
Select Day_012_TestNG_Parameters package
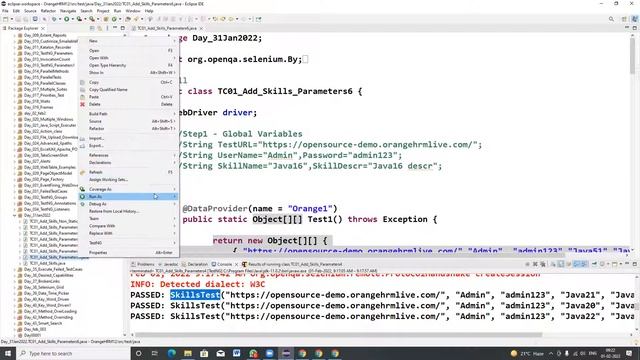45,53
